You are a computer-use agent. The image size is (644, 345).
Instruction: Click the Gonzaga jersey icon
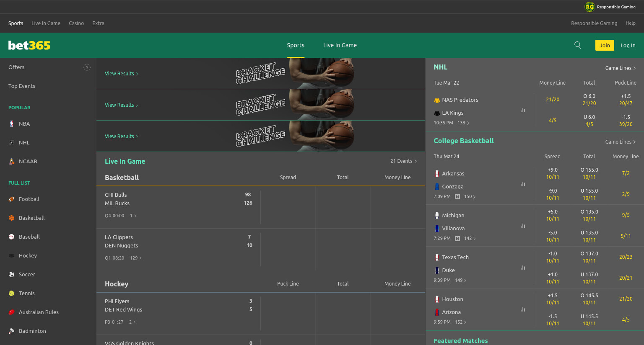(437, 186)
